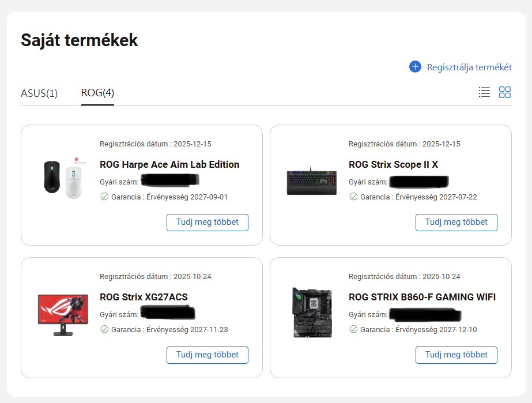Screen dimensions: 532x403
Task: Open the ASUS(1) products tab
Action: (39, 93)
